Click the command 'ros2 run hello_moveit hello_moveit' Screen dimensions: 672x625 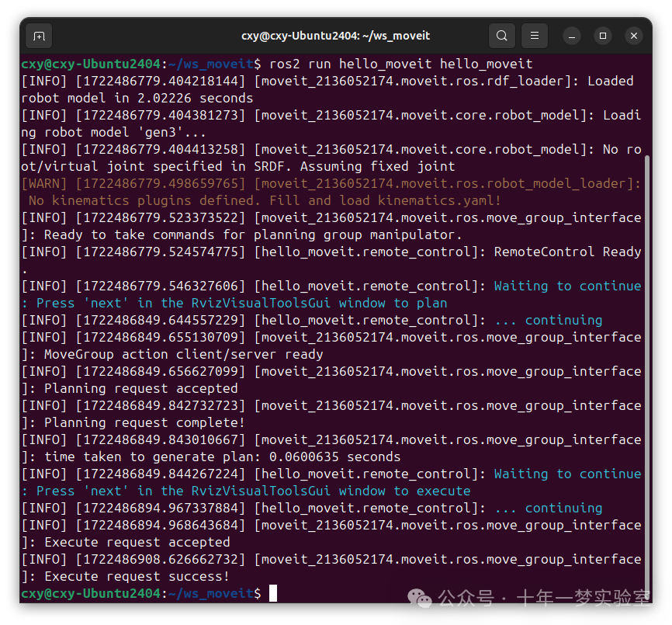coord(400,64)
